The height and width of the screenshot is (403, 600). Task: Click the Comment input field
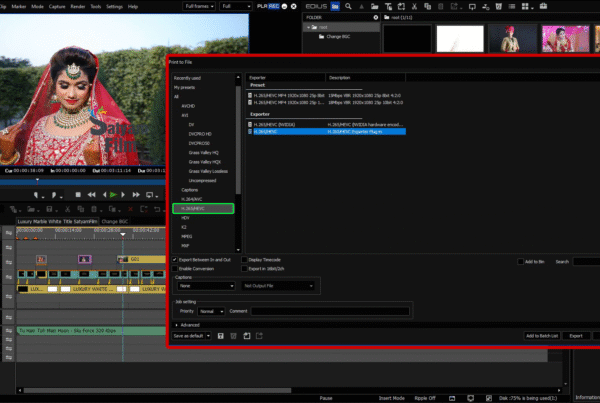(331, 312)
